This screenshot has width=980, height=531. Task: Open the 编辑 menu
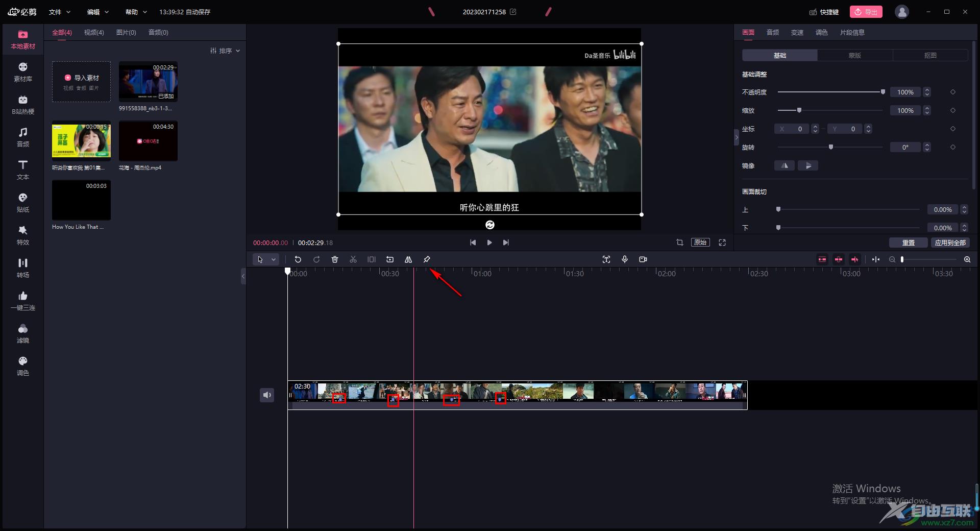tap(97, 12)
